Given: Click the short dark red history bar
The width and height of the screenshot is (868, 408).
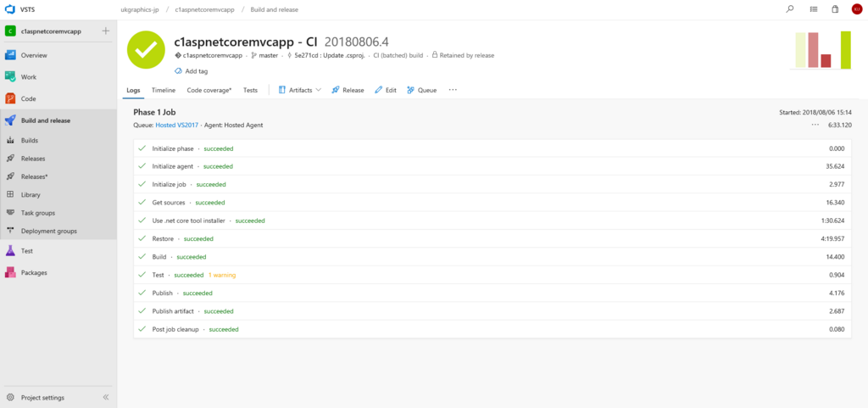Looking at the screenshot, I should pos(826,61).
